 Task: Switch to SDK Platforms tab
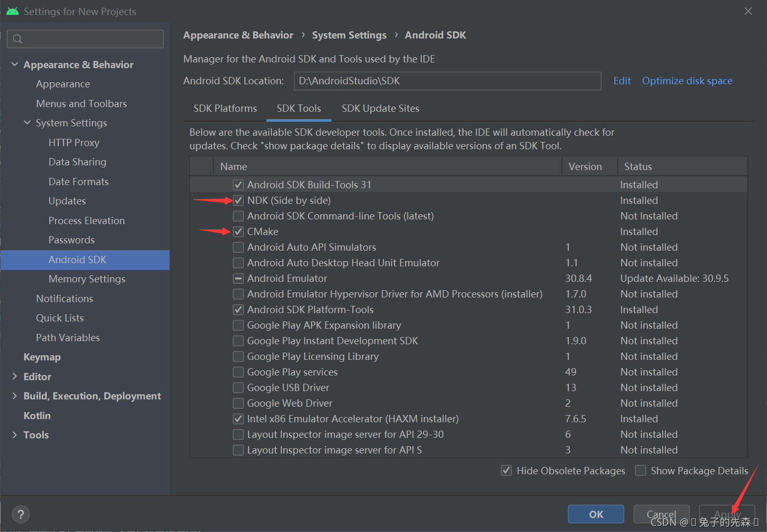(x=225, y=108)
